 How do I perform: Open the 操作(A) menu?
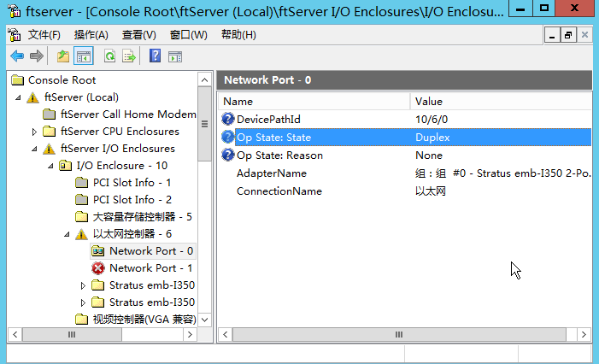tap(91, 35)
